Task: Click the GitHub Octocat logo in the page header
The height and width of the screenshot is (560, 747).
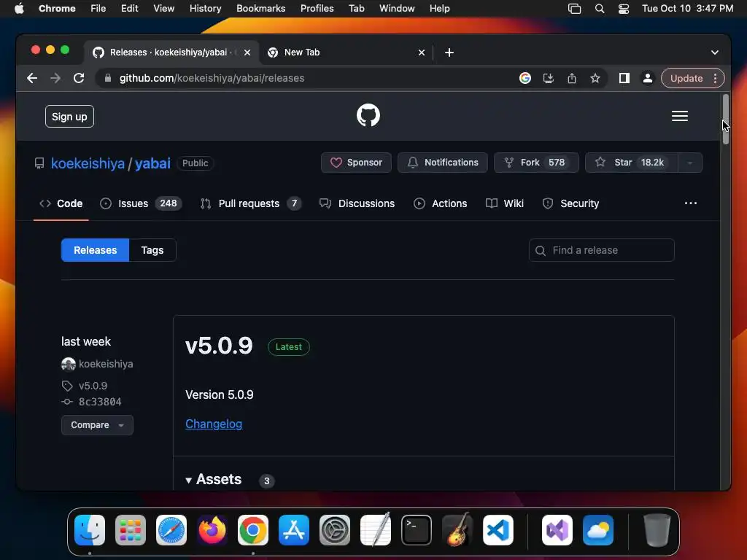Action: coord(368,116)
